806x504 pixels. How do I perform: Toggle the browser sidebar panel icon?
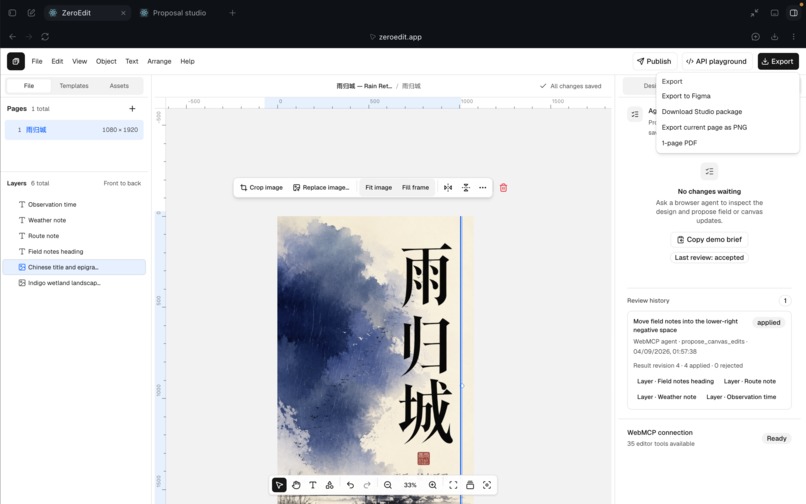pos(794,13)
